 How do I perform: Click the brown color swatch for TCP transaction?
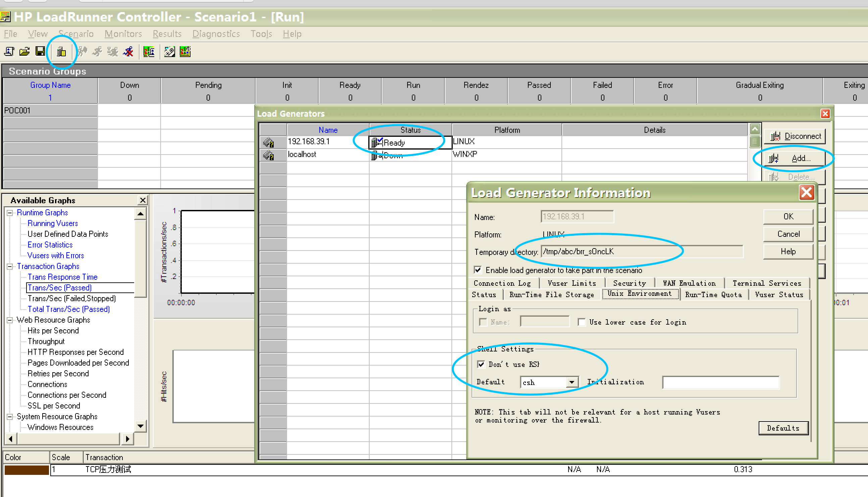26,470
